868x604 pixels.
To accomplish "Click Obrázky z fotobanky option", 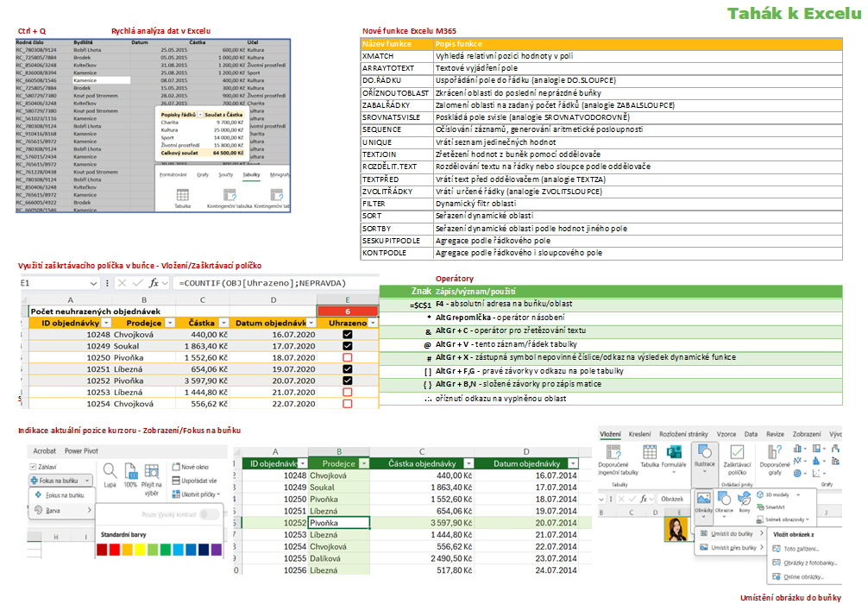I will 804,563.
